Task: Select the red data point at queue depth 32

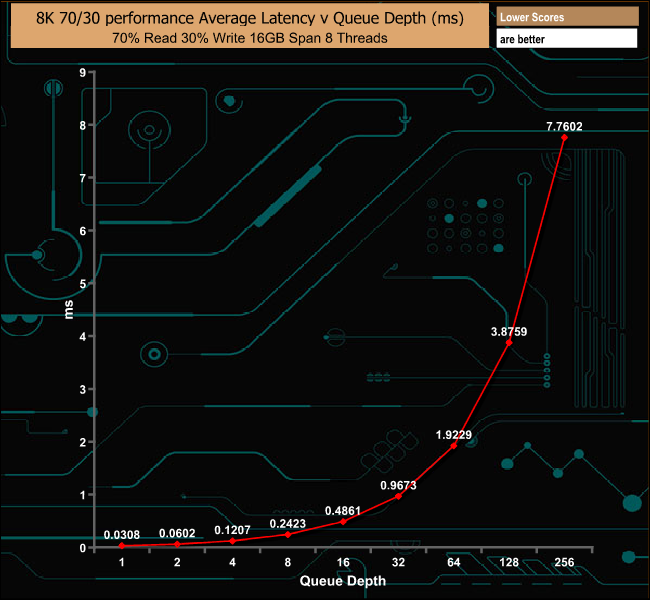Action: pyautogui.click(x=398, y=496)
